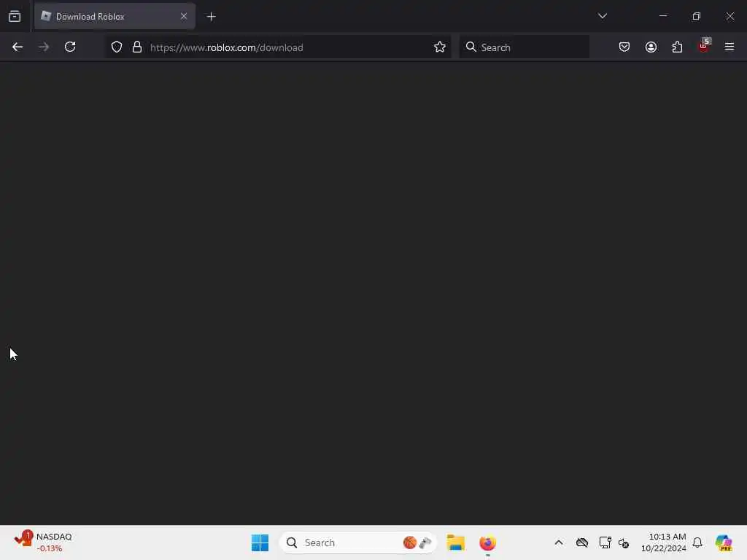Viewport: 747px width, 560px height.
Task: Restore down the Firefox window
Action: point(697,16)
